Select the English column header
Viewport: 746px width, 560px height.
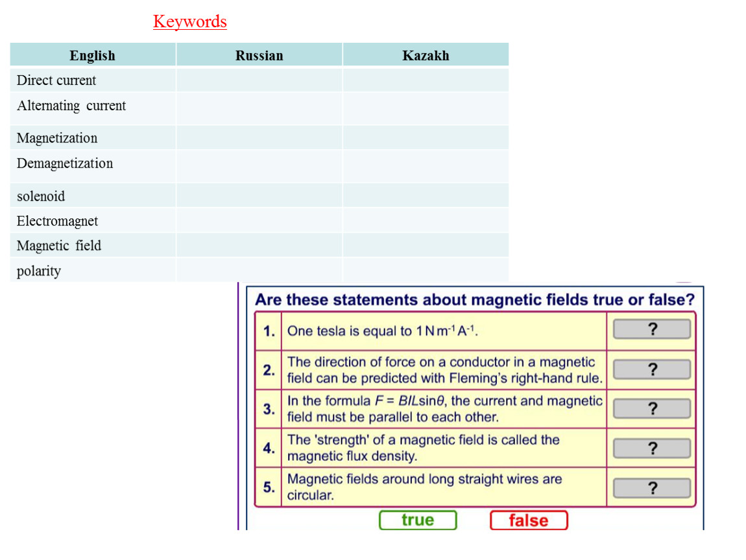(x=93, y=55)
